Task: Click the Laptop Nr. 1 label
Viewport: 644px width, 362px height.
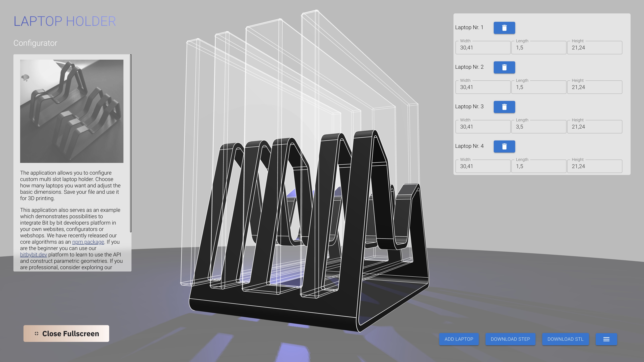Action: point(469,27)
